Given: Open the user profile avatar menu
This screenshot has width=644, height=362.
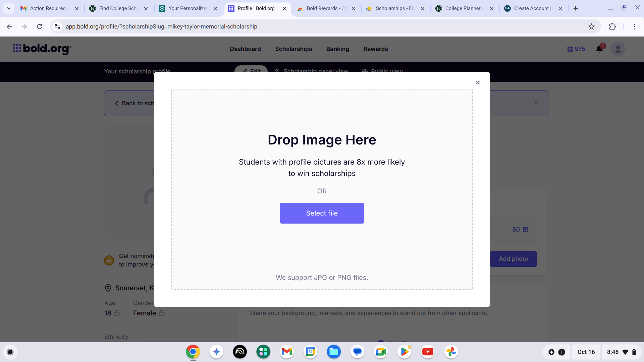Looking at the screenshot, I should point(618,49).
